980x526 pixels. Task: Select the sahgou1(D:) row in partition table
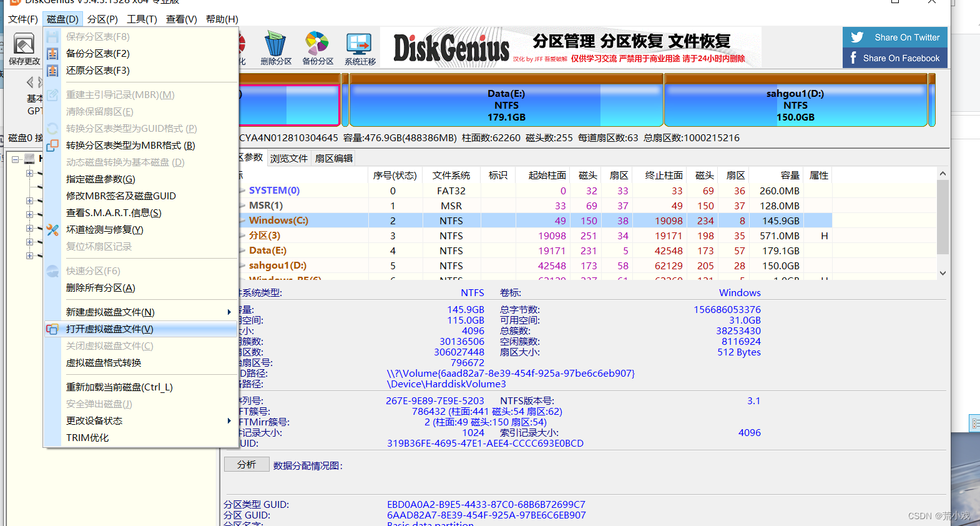536,265
